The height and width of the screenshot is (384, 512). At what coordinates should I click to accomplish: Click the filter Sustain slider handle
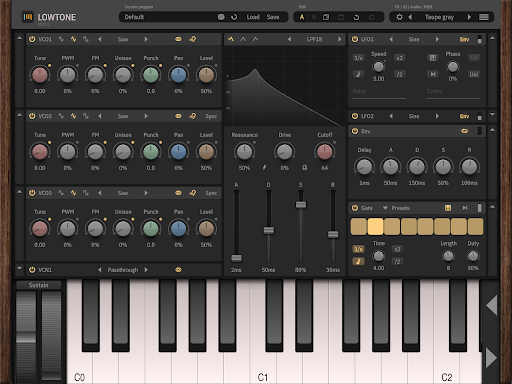click(x=301, y=205)
